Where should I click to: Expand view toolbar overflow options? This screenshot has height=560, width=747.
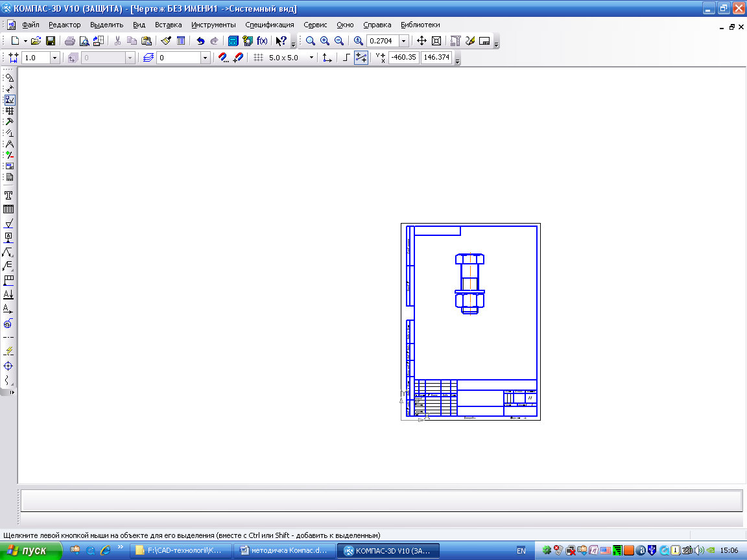(497, 44)
